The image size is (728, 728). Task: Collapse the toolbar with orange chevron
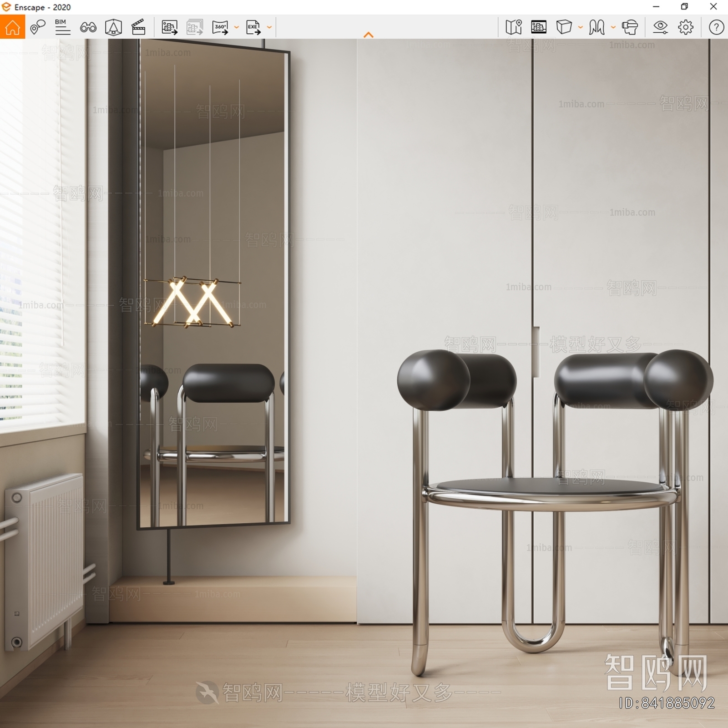[x=369, y=35]
